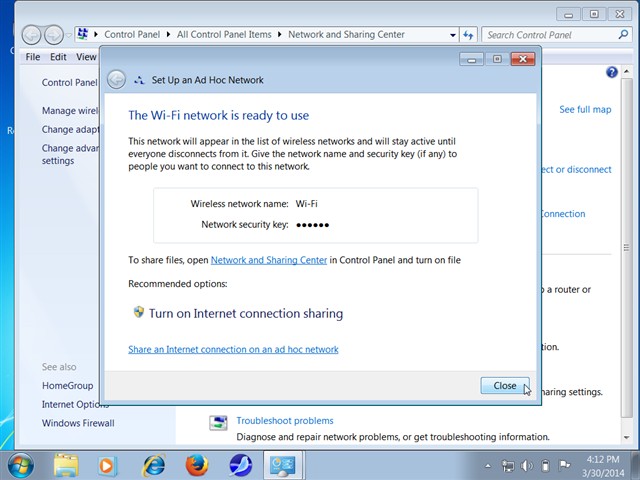Click the Troubleshoot problems icon
The height and width of the screenshot is (480, 640).
[218, 422]
